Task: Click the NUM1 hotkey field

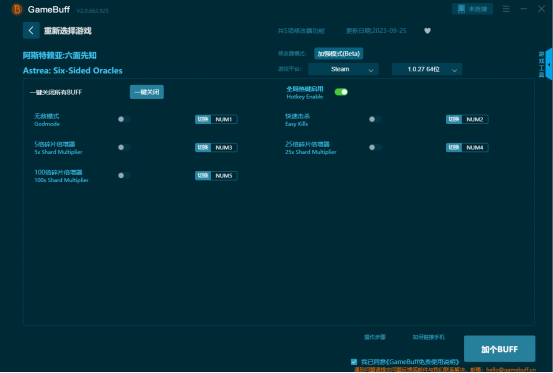Action: coord(224,120)
